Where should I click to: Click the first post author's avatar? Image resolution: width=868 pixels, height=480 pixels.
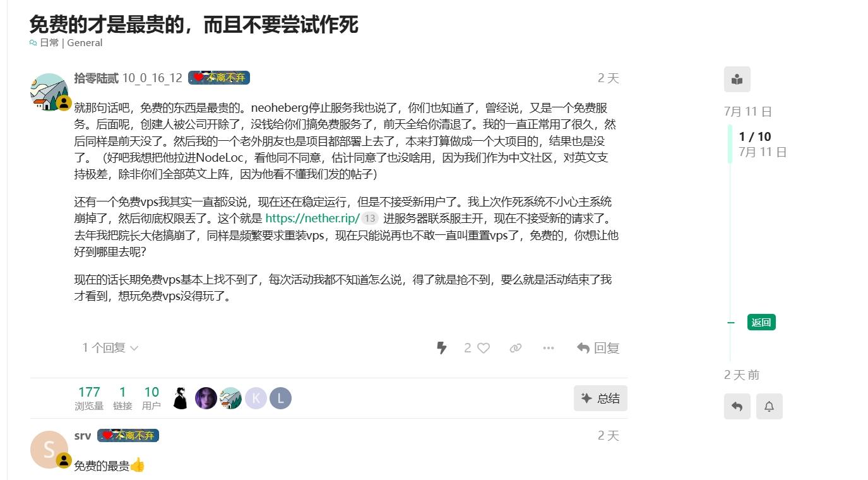(49, 92)
